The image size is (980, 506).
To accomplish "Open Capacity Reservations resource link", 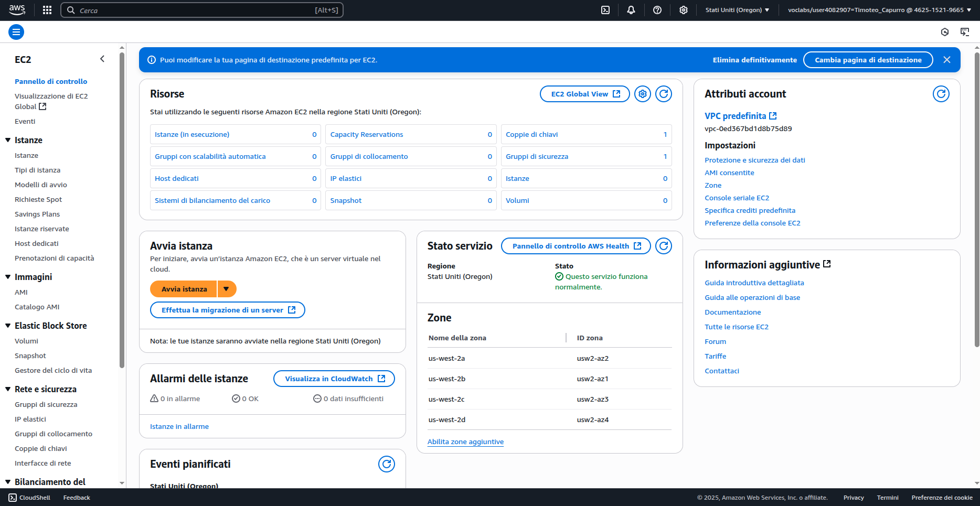I will point(367,134).
